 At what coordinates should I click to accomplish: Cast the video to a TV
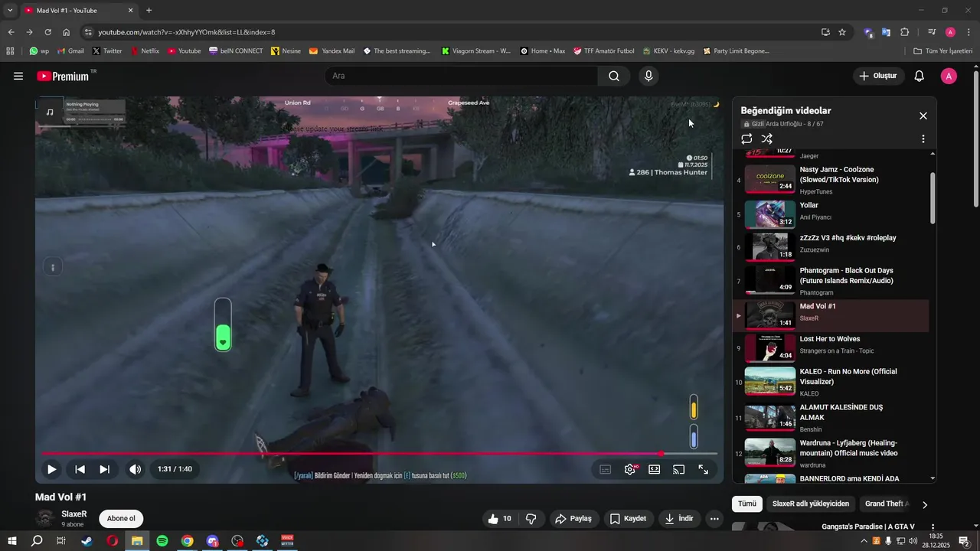(x=679, y=470)
